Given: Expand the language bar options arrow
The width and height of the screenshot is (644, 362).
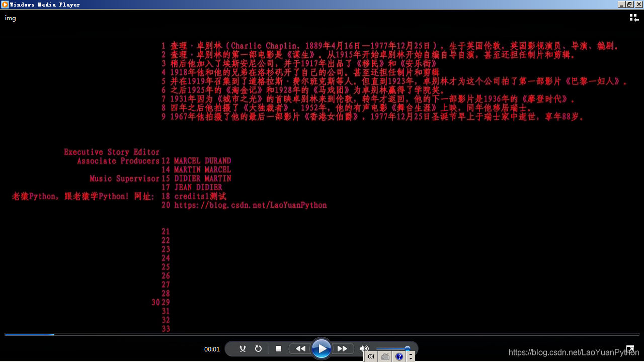Looking at the screenshot, I should tap(411, 356).
